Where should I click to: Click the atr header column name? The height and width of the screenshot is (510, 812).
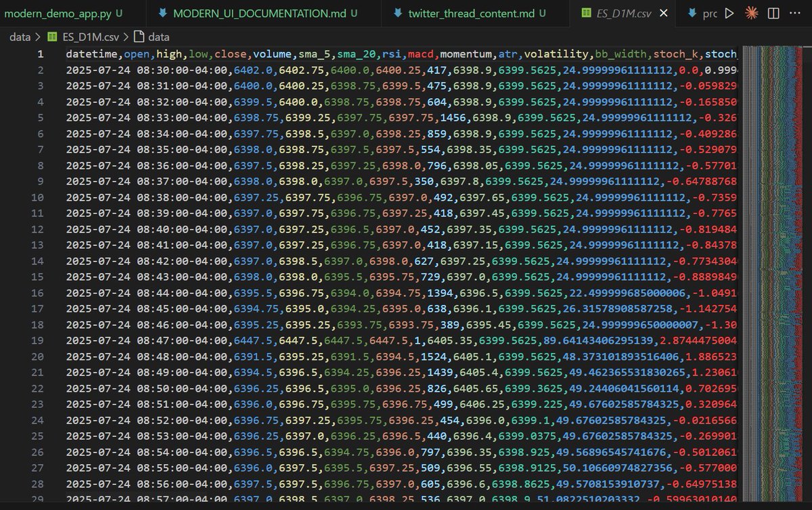(x=510, y=54)
